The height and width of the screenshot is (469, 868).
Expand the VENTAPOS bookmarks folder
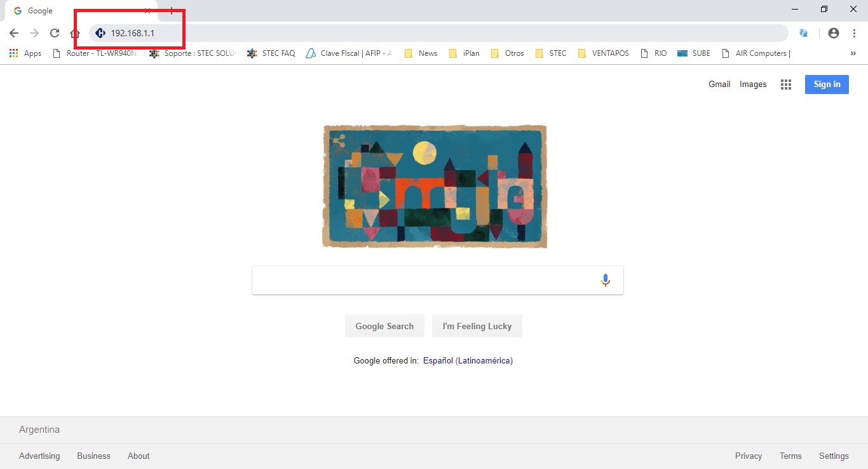pyautogui.click(x=603, y=53)
